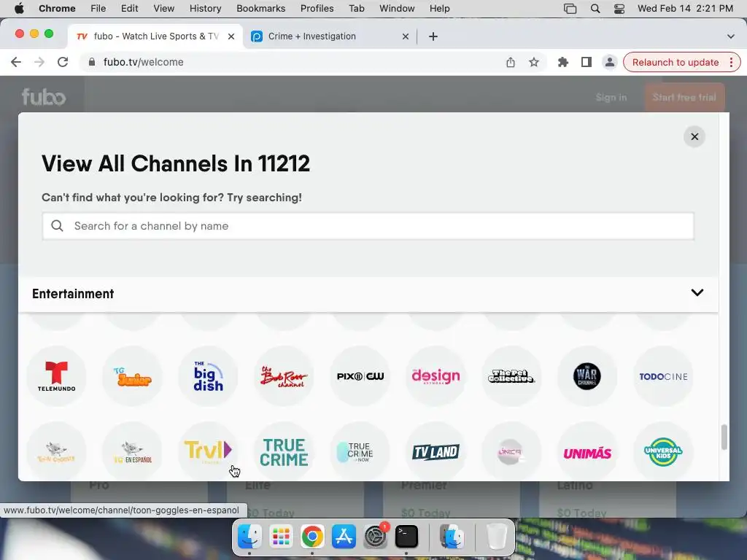Select the Toon Goggles channel icon
This screenshot has width=747, height=560.
[56, 451]
